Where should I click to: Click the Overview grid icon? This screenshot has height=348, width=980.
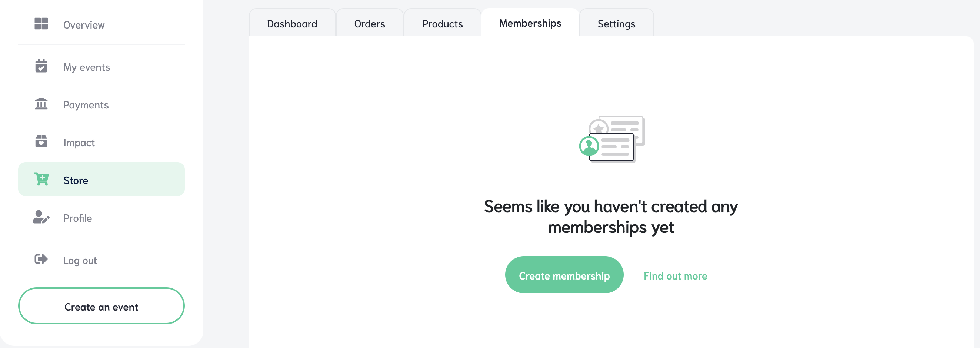[41, 24]
